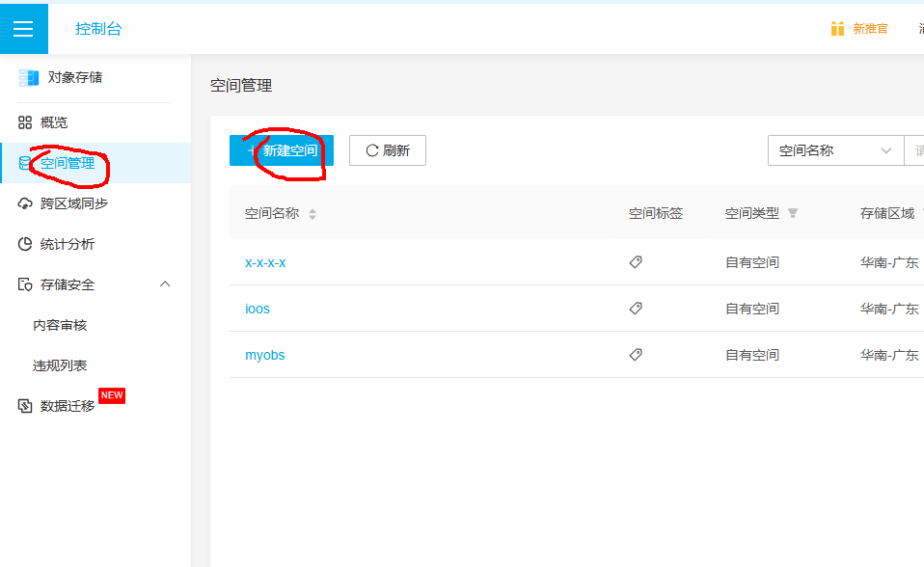Screen dimensions: 924x567
Task: Open 统计分析 in the sidebar
Action: tap(68, 244)
